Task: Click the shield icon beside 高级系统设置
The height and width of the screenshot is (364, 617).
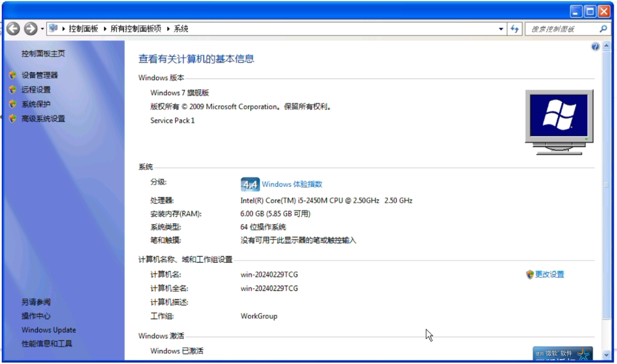Action: point(13,119)
